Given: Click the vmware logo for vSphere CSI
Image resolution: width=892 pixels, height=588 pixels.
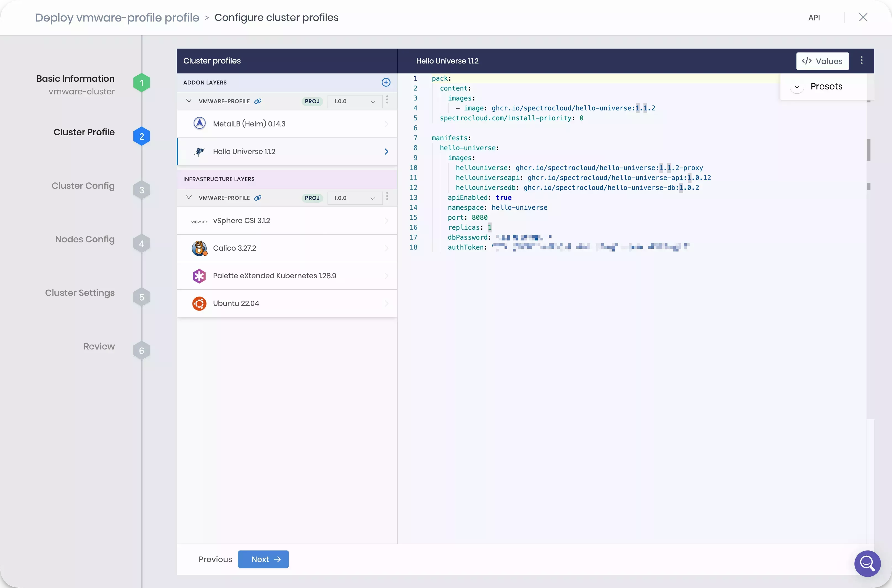Looking at the screenshot, I should 199,221.
